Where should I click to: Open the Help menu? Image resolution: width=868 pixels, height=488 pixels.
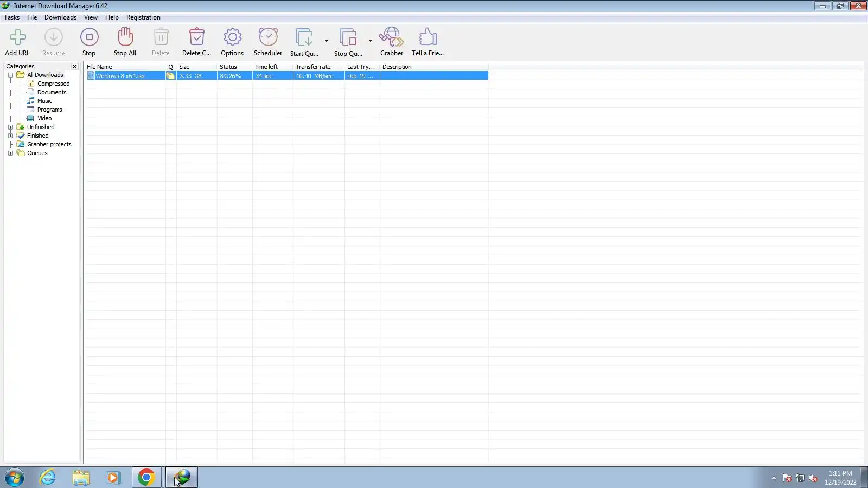[x=112, y=17]
